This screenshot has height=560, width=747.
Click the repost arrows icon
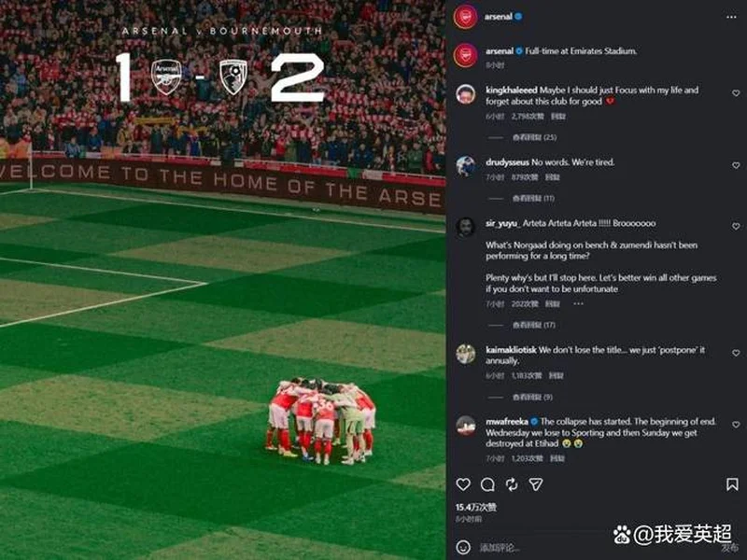pyautogui.click(x=512, y=484)
